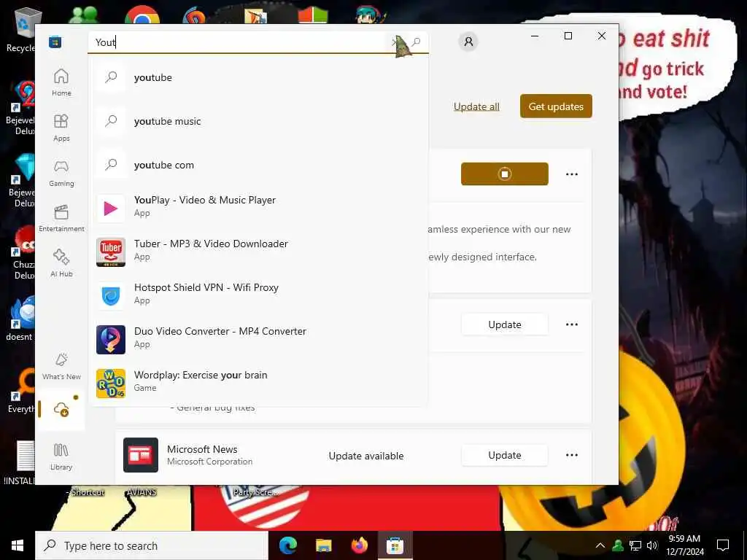The height and width of the screenshot is (560, 747).
Task: Click the Hotspot Shield blue shield icon
Action: [111, 296]
